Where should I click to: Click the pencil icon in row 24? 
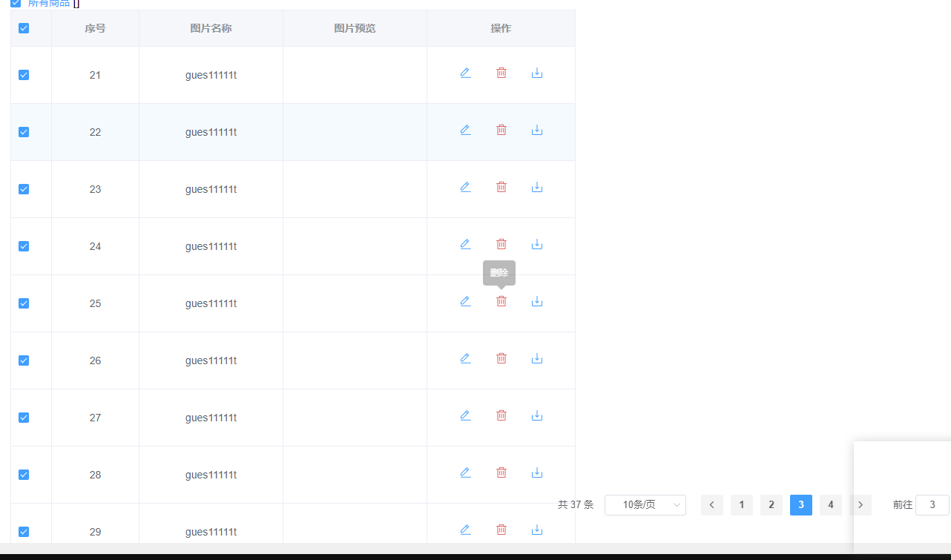pos(466,244)
